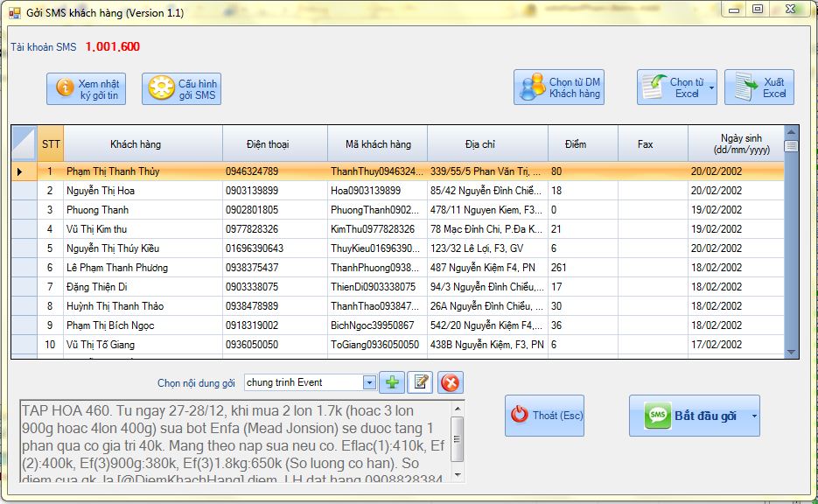Image resolution: width=818 pixels, height=504 pixels.
Task: Click the grid scrollbar down arrow
Action: tap(791, 352)
